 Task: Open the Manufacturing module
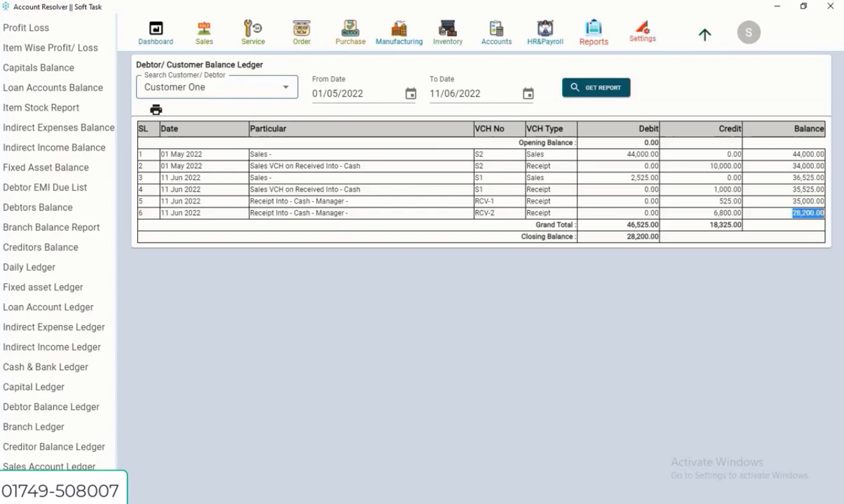point(398,32)
